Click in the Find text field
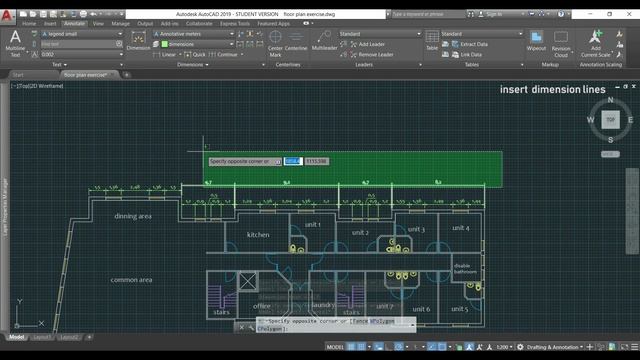This screenshot has width=640, height=360. (78, 44)
